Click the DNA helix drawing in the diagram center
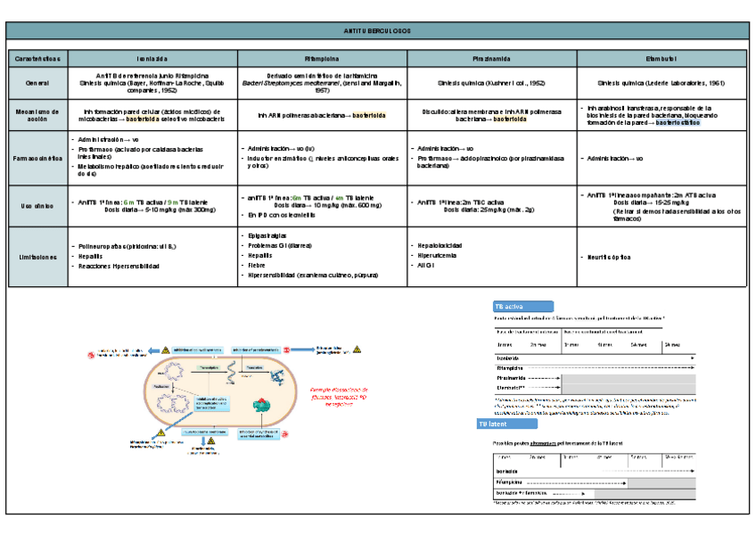Screen dimensions: 756x535 (x=229, y=374)
